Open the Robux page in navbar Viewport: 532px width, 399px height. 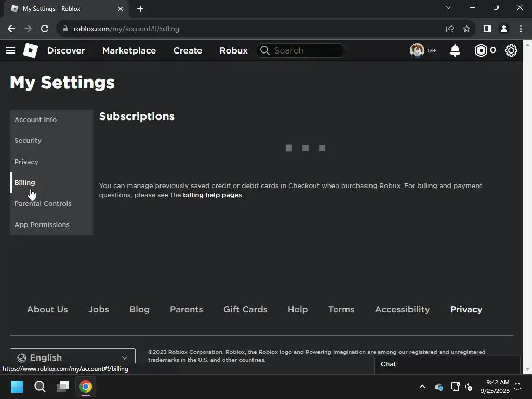(234, 50)
